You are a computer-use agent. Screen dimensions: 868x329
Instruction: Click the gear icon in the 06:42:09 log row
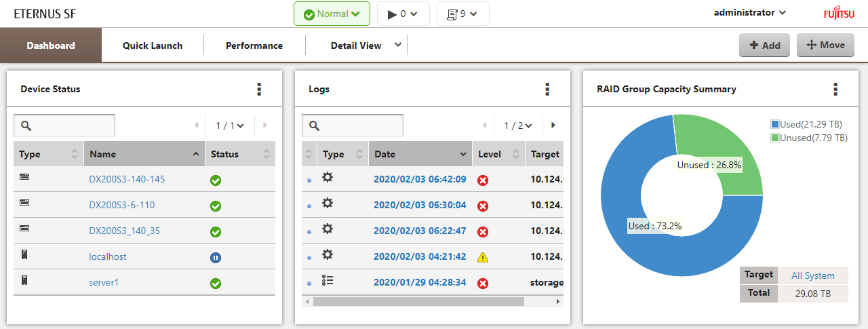click(x=328, y=177)
